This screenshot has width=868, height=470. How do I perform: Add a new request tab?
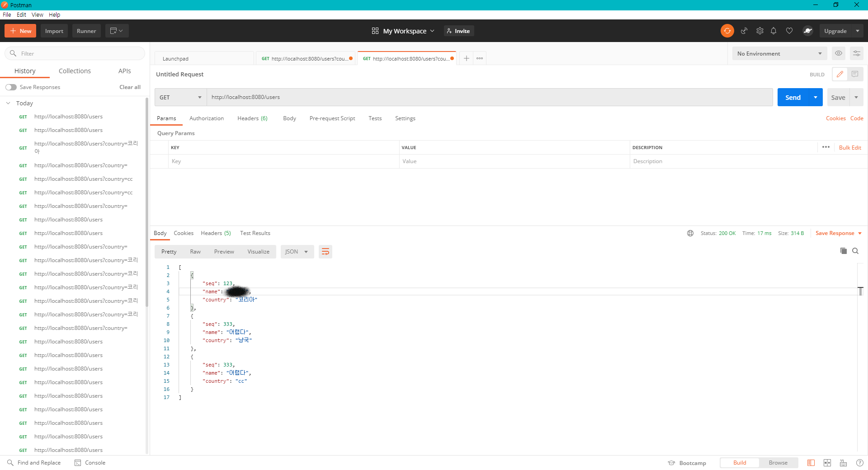[x=467, y=58]
